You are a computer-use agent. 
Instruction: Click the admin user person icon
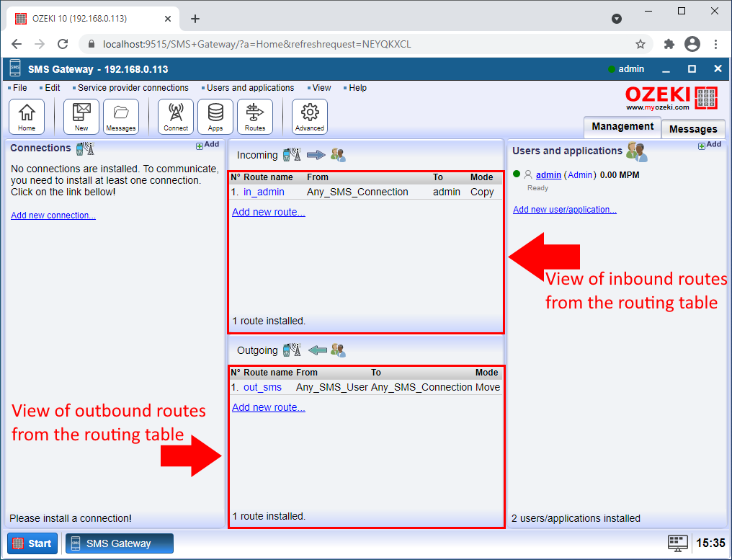pyautogui.click(x=528, y=174)
